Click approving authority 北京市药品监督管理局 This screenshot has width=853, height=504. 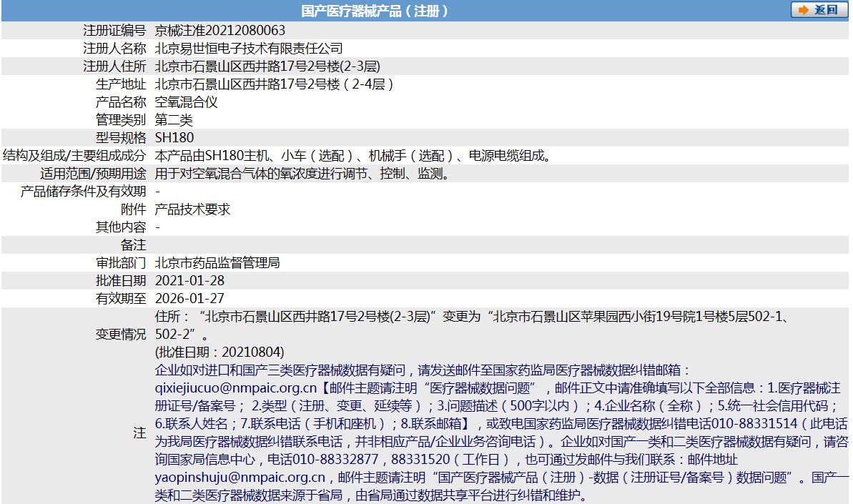pos(217,263)
